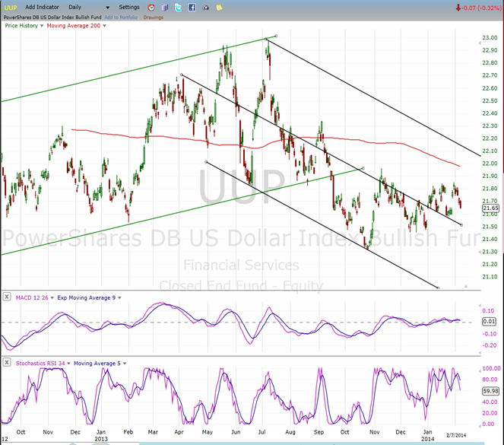
Task: Share chart via the Facebook icon
Action: (x=192, y=7)
